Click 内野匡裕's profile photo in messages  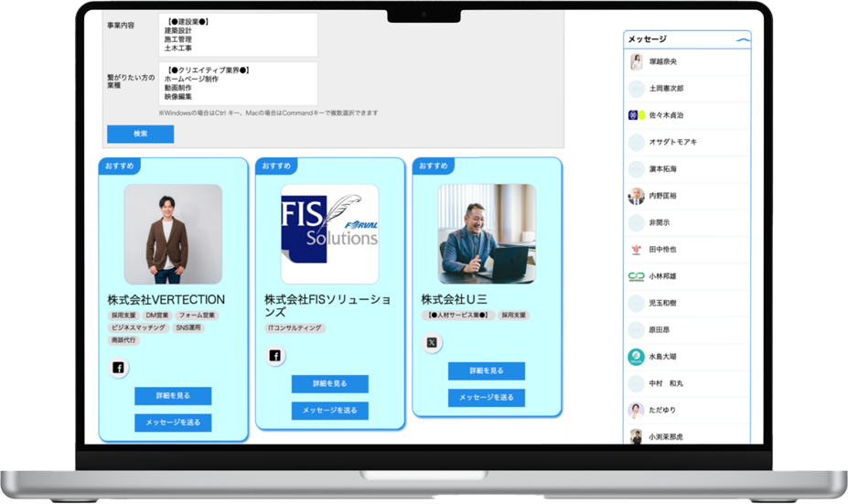(637, 196)
